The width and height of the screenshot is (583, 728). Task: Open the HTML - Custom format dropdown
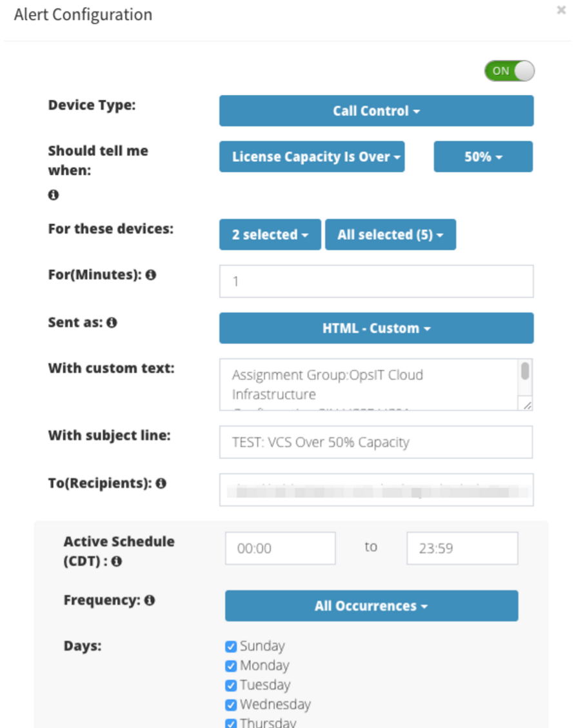point(376,329)
